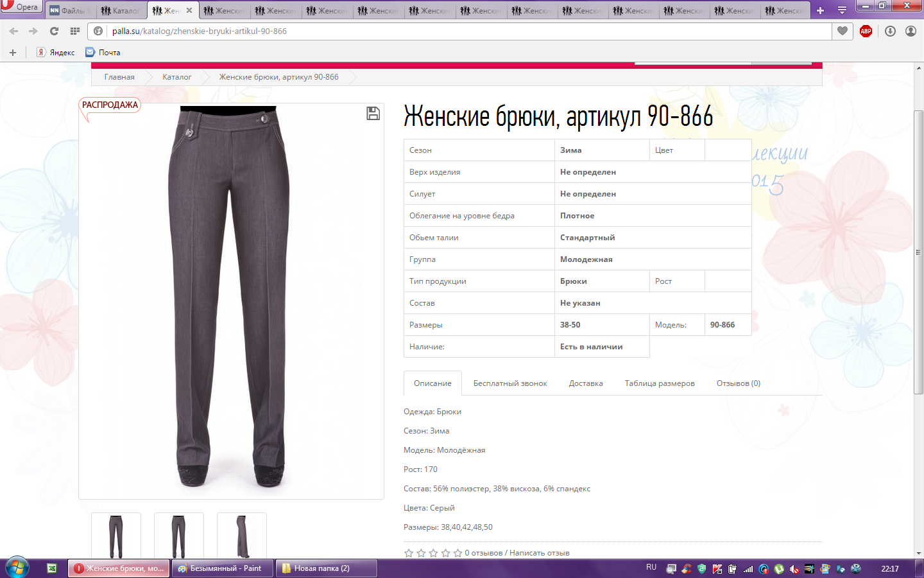Select the Бесплатный звонок tab
This screenshot has width=924, height=578.
510,383
